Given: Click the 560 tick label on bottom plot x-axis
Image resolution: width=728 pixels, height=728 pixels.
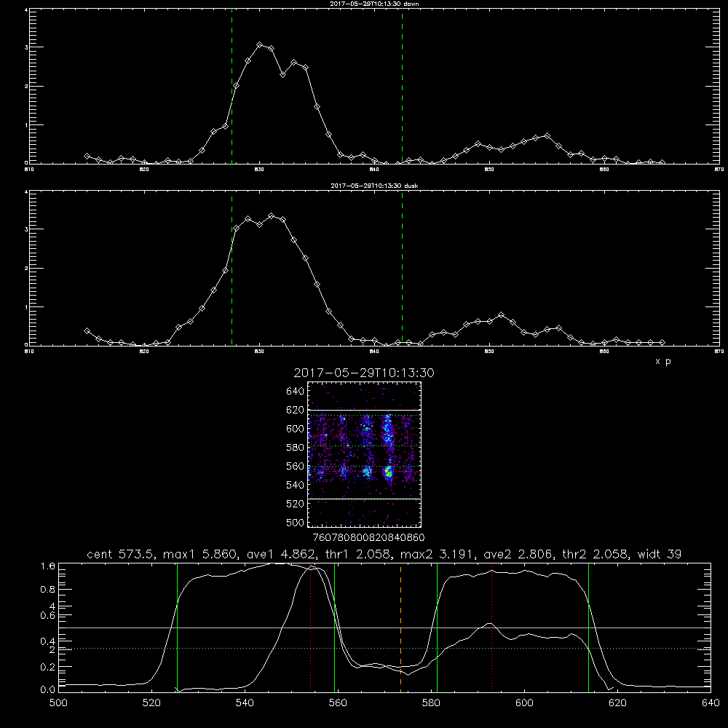Looking at the screenshot, I should (x=338, y=703).
